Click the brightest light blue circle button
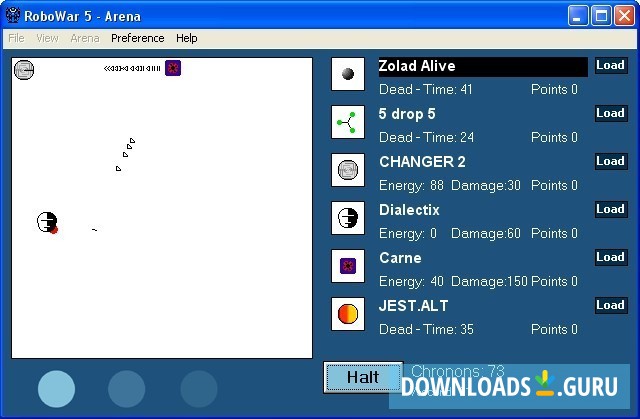Screen dimensions: 640x419 click(56, 389)
